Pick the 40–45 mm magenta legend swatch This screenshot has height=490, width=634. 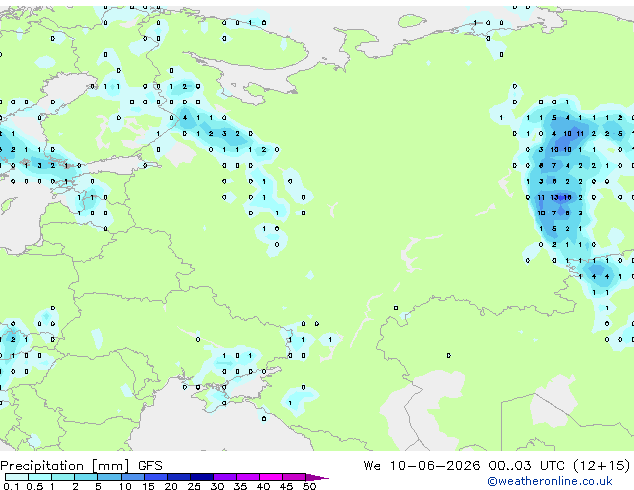(271, 477)
